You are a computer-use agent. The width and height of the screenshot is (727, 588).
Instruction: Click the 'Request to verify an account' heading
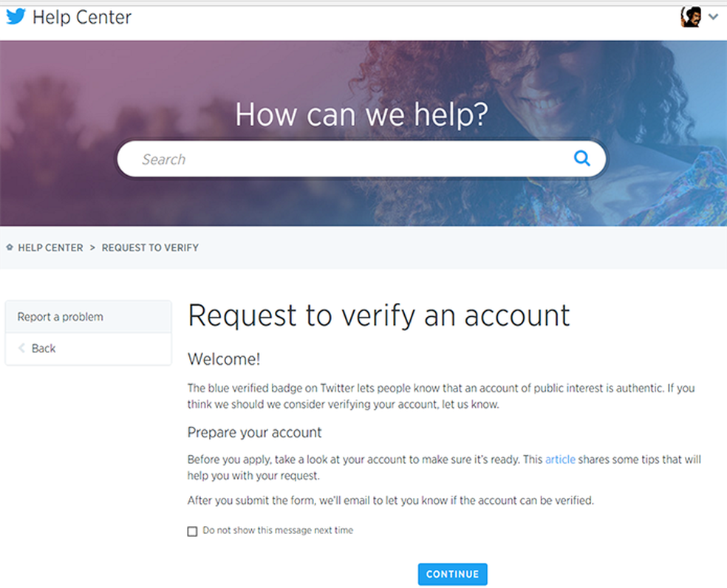pyautogui.click(x=379, y=315)
